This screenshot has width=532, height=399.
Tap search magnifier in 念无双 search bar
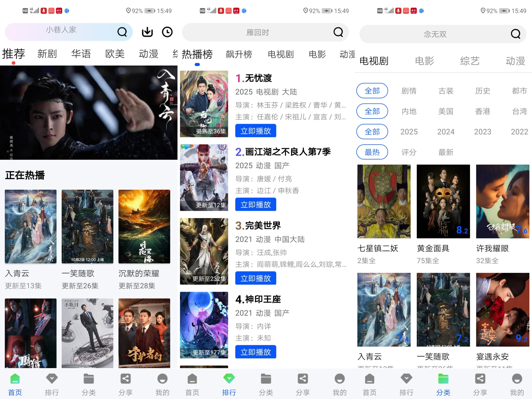click(x=515, y=34)
